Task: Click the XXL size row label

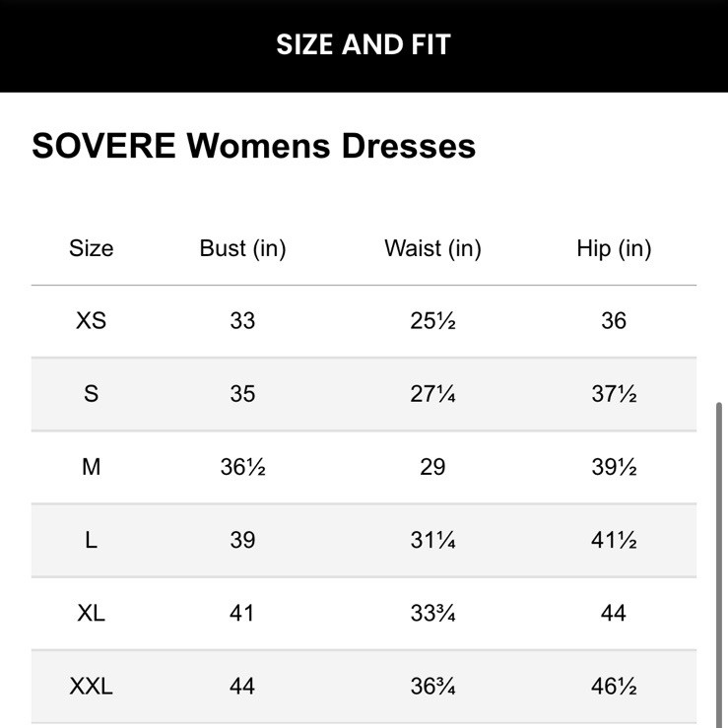Action: coord(91,686)
